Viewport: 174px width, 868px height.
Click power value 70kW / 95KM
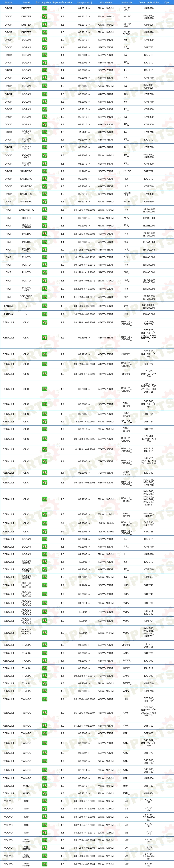click(x=105, y=449)
